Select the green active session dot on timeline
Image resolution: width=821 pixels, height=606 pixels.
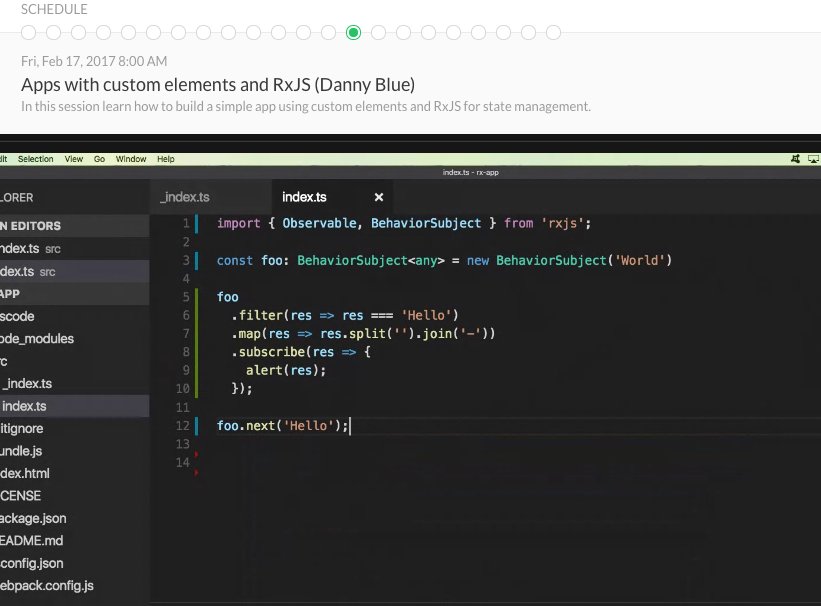(353, 32)
